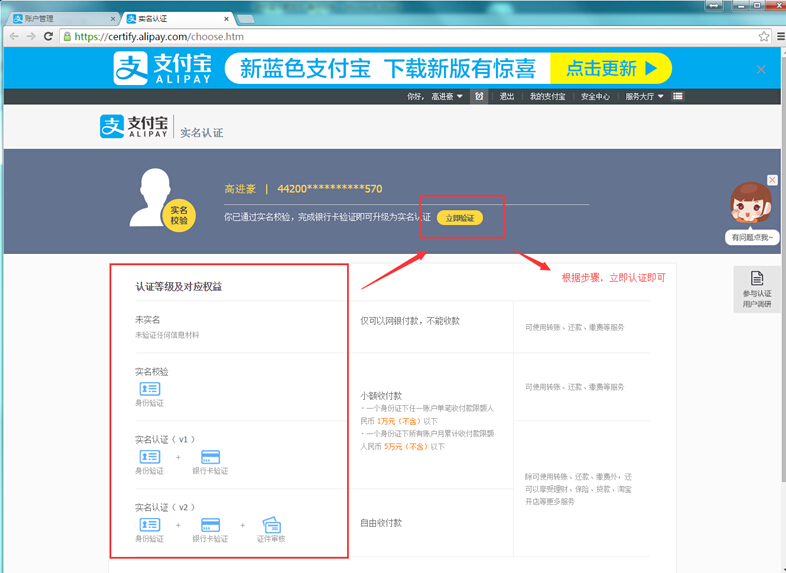
Task: Click the 点击更新 update button
Action: coord(611,68)
